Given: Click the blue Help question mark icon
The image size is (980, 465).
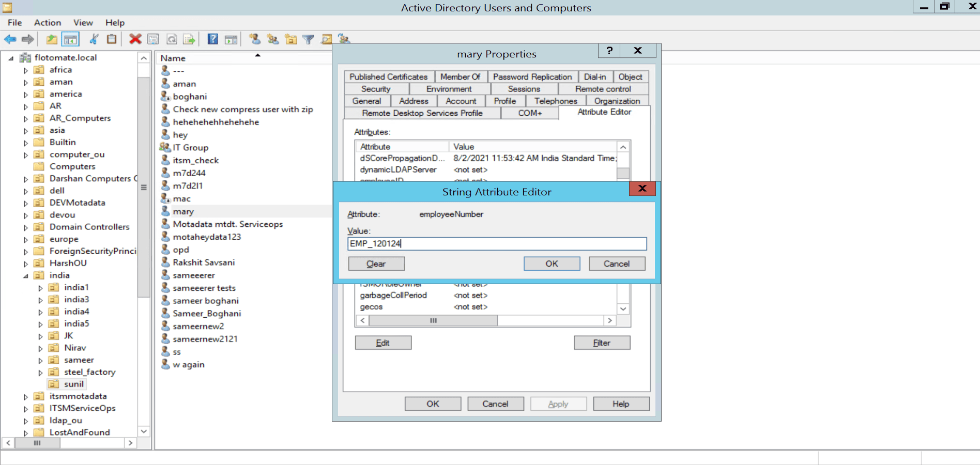Looking at the screenshot, I should 212,39.
